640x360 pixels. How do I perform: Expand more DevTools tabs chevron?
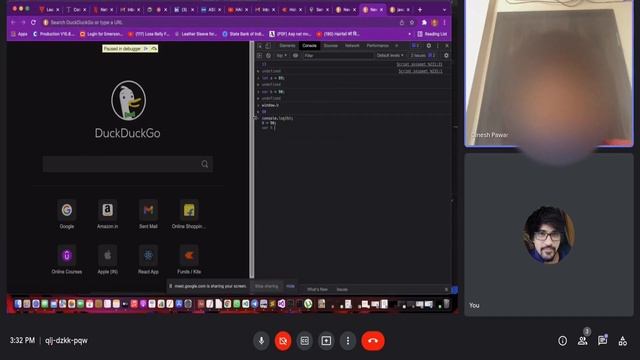point(396,46)
